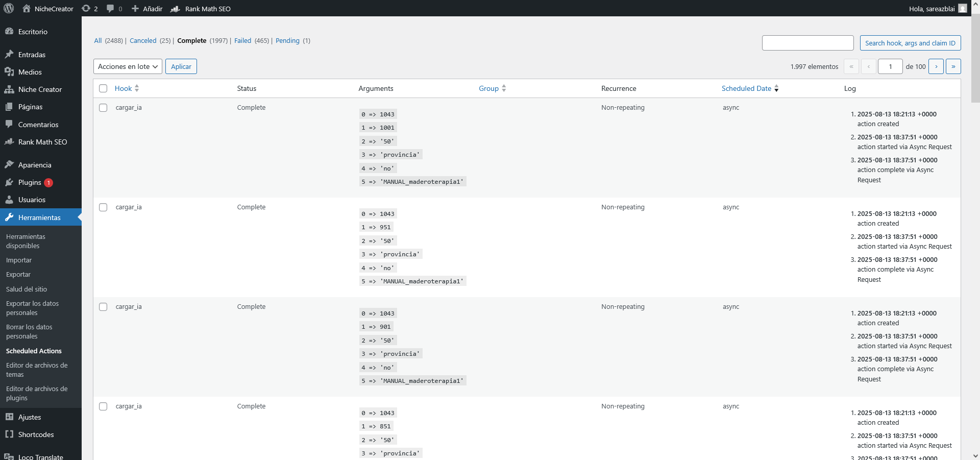
Task: Open Editor de archivos de plugins
Action: pos(41,393)
